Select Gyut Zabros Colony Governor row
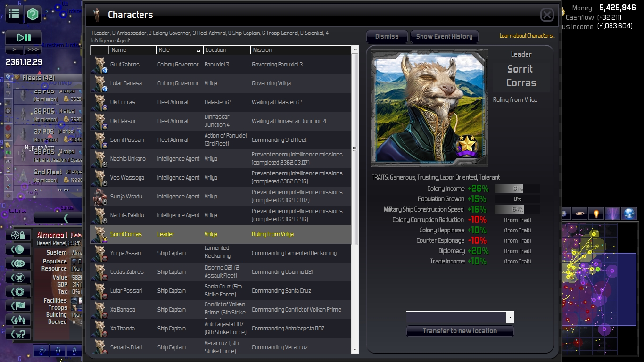The image size is (644, 362). click(221, 65)
